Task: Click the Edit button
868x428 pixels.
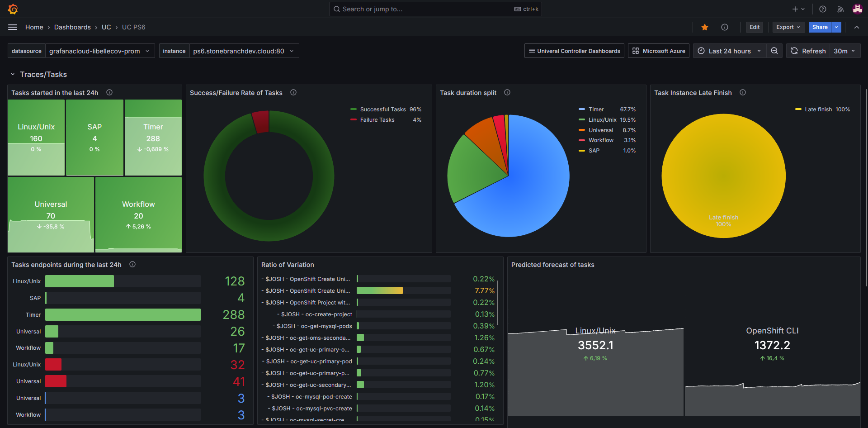Action: pos(754,27)
